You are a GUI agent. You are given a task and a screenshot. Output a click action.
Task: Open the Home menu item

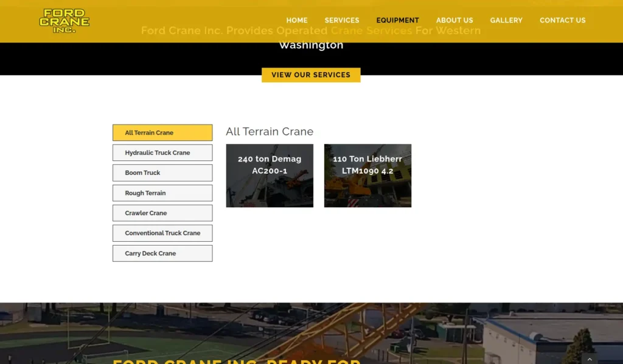[x=297, y=20]
